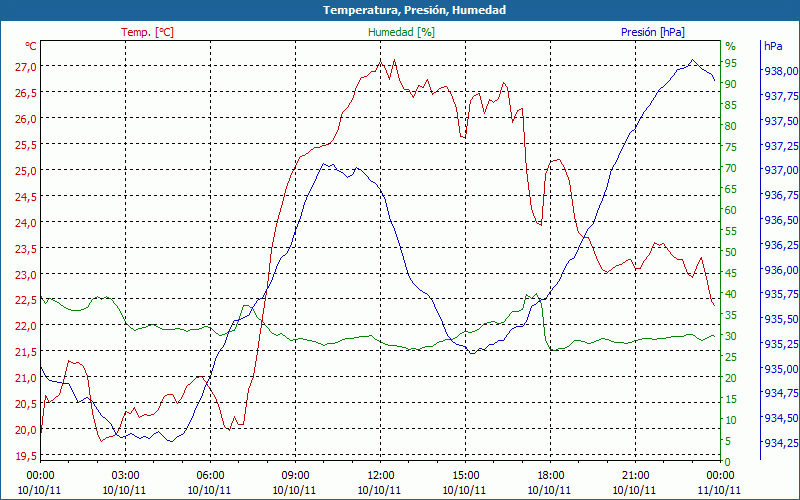Select the blue Presión [hPa] legend label
The height and width of the screenshot is (500, 800).
point(653,32)
